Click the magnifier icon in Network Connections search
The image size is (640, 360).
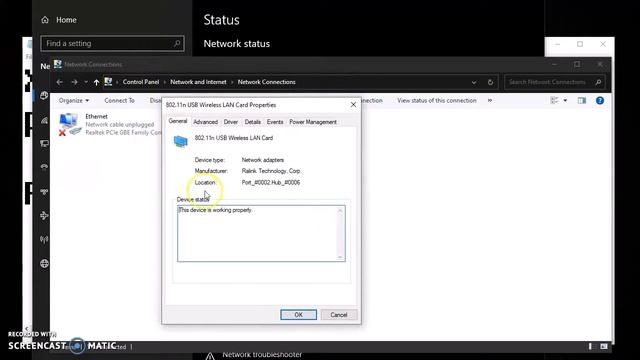pos(598,82)
